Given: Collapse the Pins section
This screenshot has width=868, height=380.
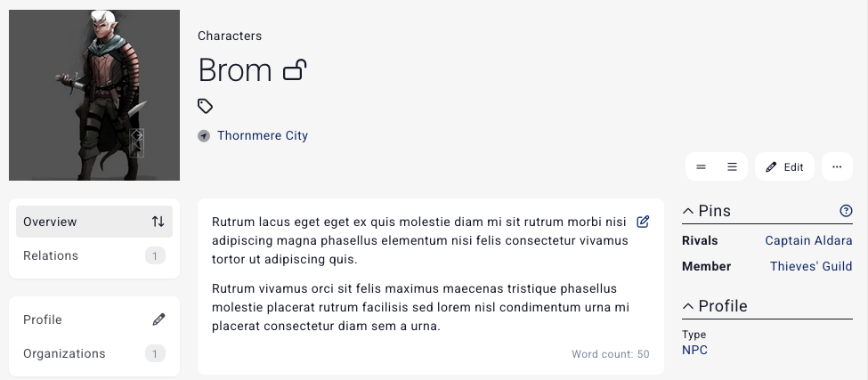Looking at the screenshot, I should (x=688, y=211).
